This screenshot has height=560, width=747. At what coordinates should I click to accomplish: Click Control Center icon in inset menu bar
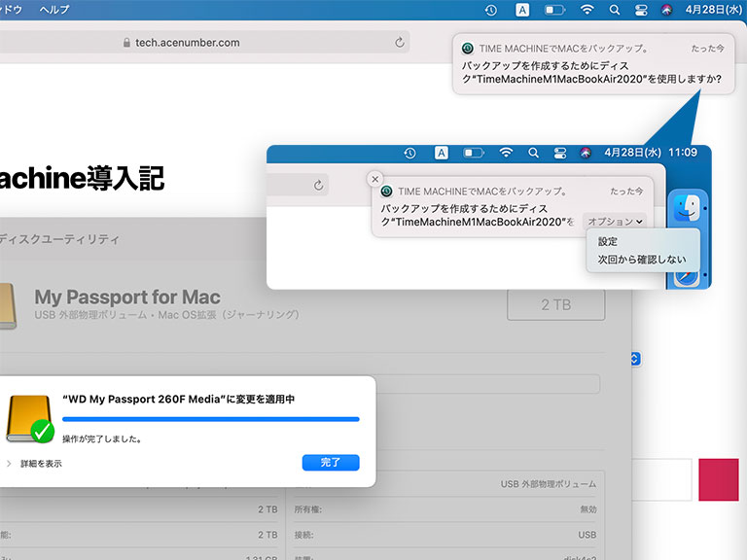(x=560, y=153)
